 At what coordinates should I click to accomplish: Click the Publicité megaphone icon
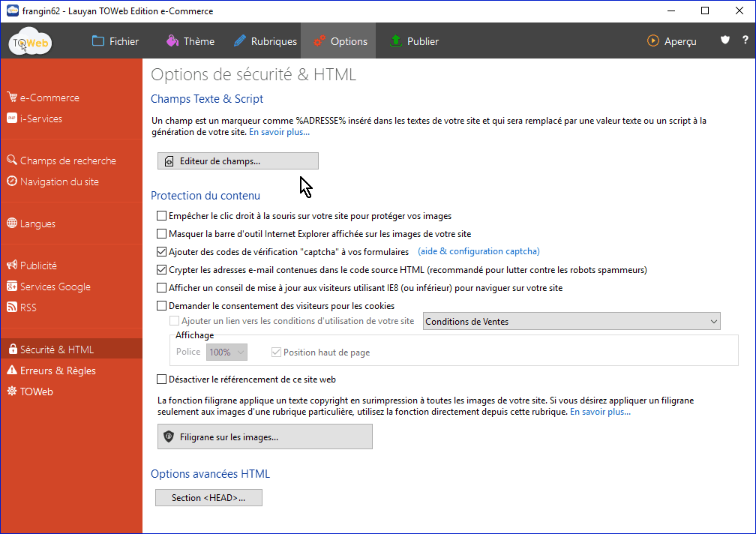pos(12,265)
